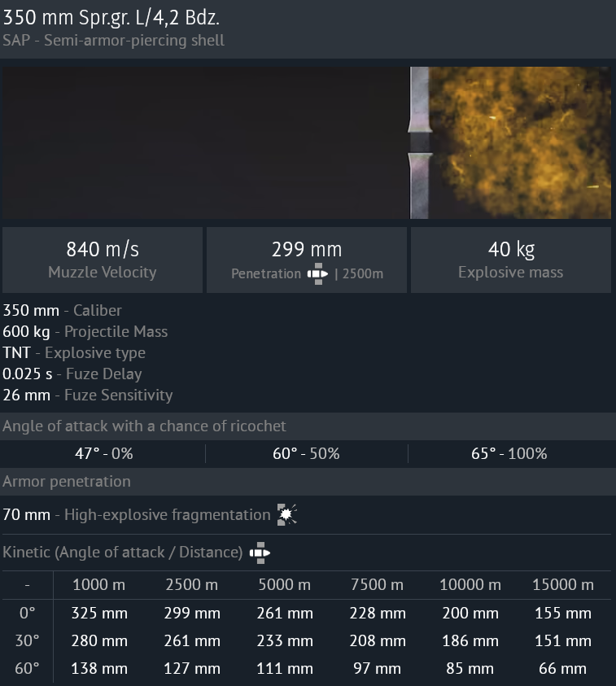Click the shell icon next to Kinetic heading
The height and width of the screenshot is (686, 616).
coord(260,553)
